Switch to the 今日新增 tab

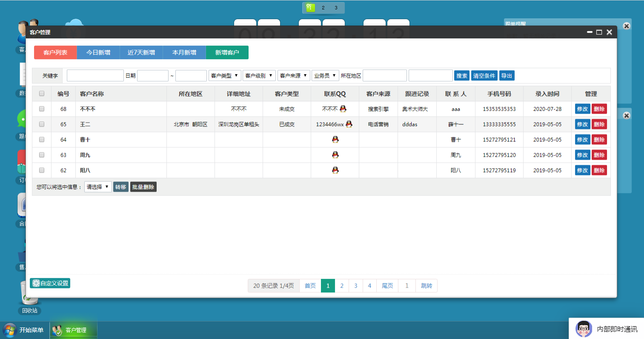pyautogui.click(x=98, y=52)
